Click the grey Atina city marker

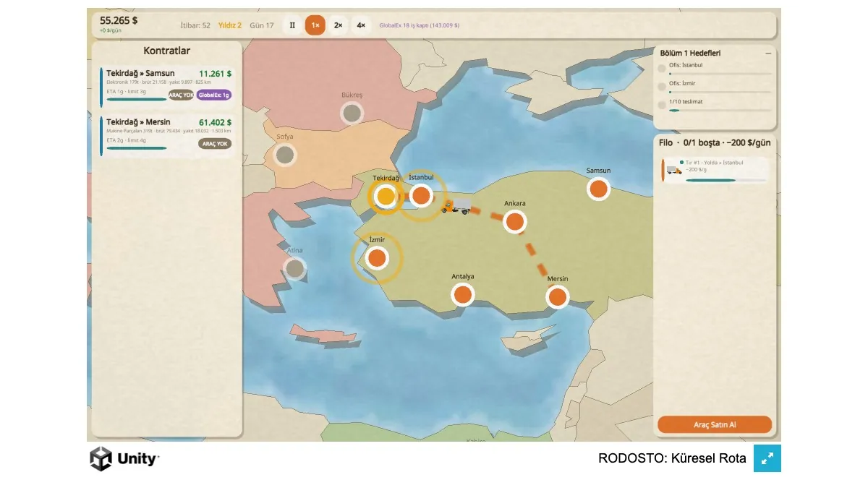pos(294,269)
